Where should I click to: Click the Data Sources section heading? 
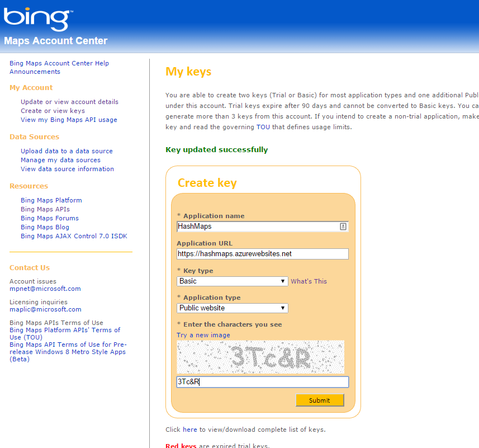pyautogui.click(x=34, y=137)
